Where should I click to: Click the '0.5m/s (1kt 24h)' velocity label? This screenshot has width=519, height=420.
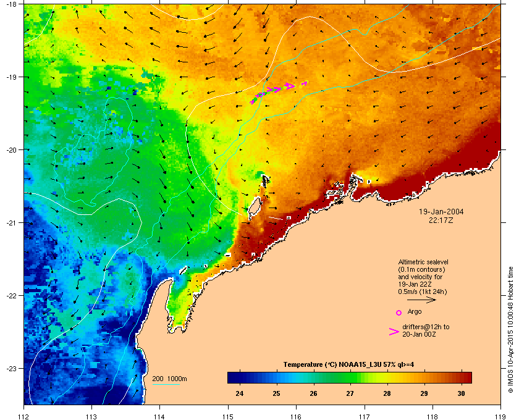[423, 292]
